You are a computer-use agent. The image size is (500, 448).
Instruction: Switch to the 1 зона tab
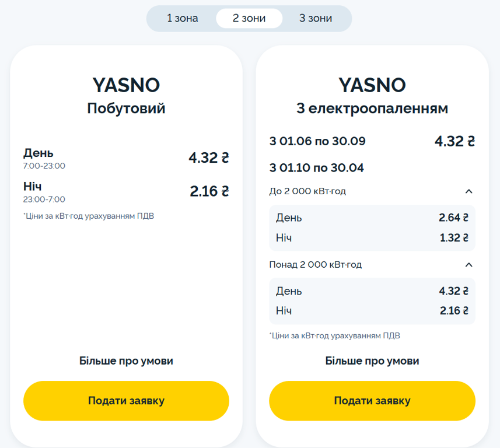click(183, 19)
